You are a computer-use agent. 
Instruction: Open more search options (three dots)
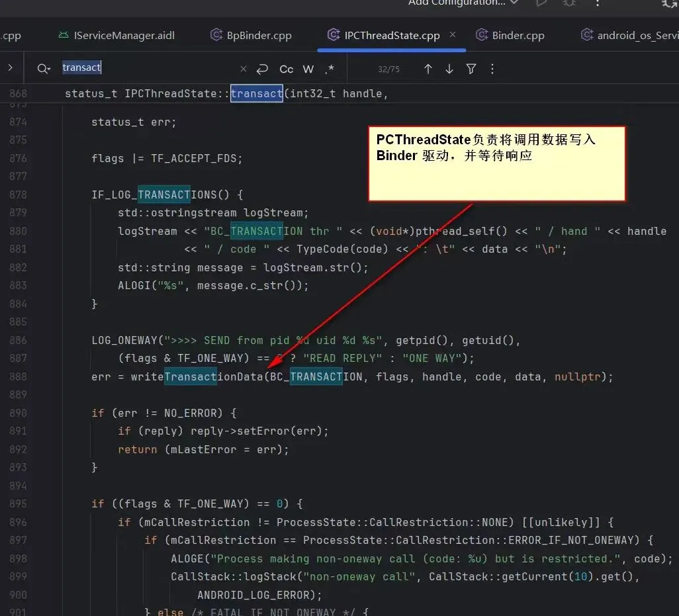(492, 69)
